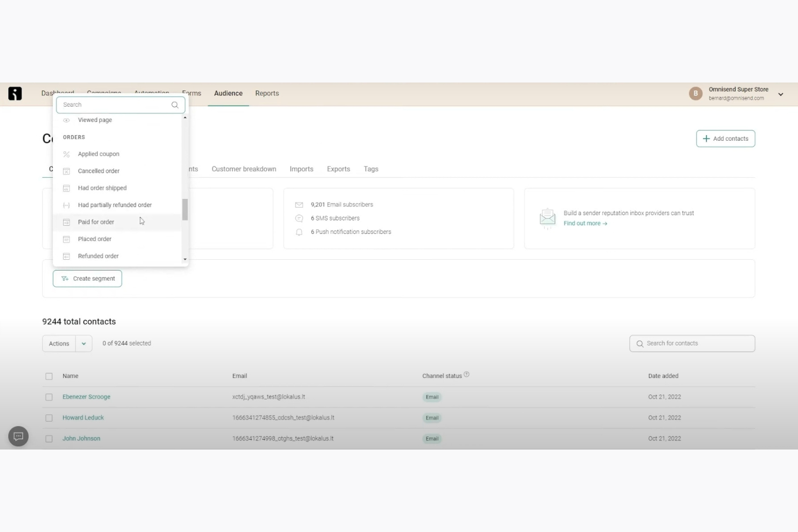Open the Customer breakdown tab

click(244, 169)
